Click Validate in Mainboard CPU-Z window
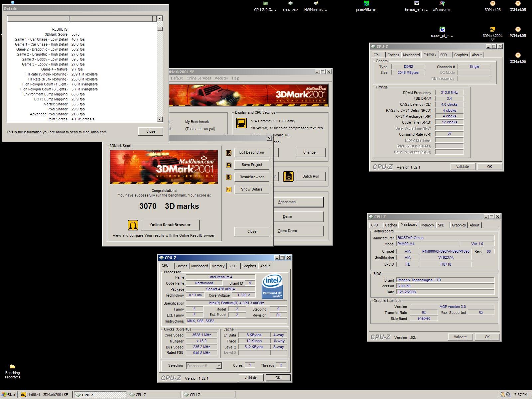 click(460, 337)
